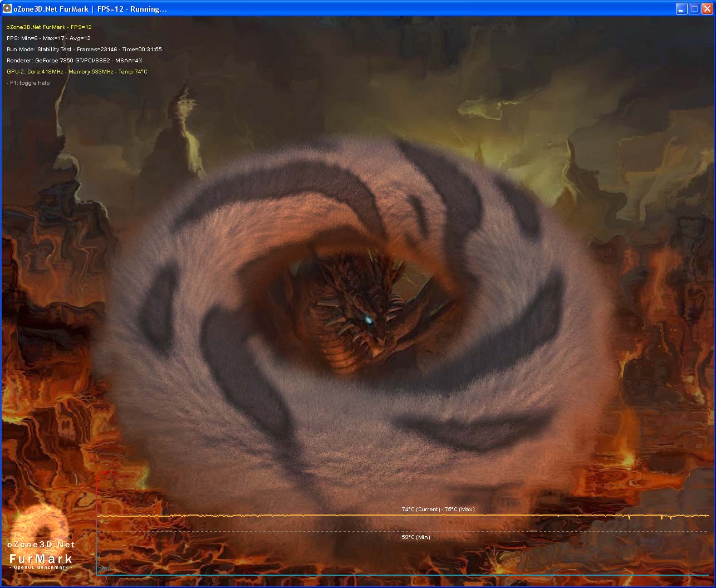Click the '- F1: toggle help' hint
This screenshot has height=588, width=716.
click(28, 82)
